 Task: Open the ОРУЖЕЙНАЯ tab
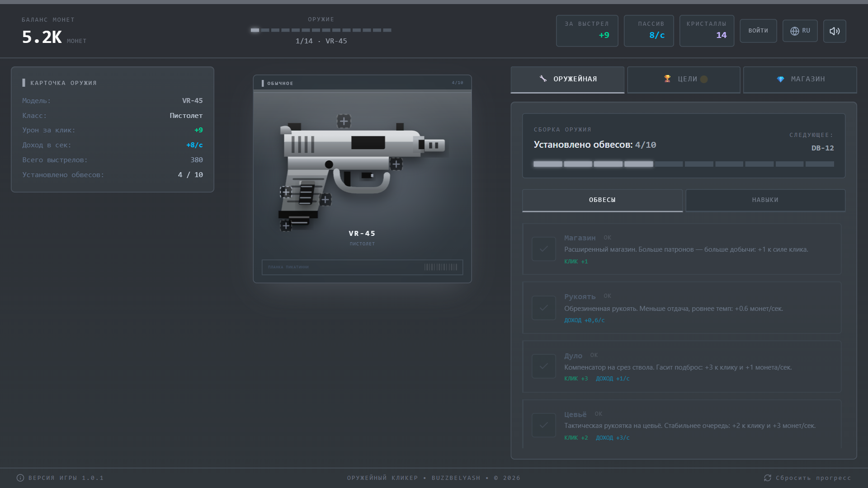click(567, 80)
